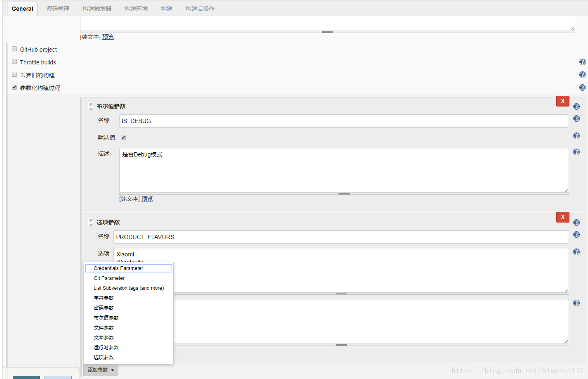Open help for 默认值 checkbox row
Viewport: 588px width, 379px height.
[576, 136]
